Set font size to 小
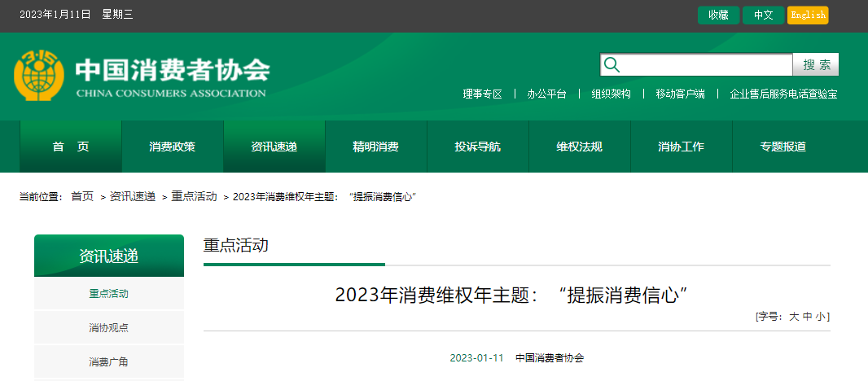The image size is (868, 381). coord(821,317)
